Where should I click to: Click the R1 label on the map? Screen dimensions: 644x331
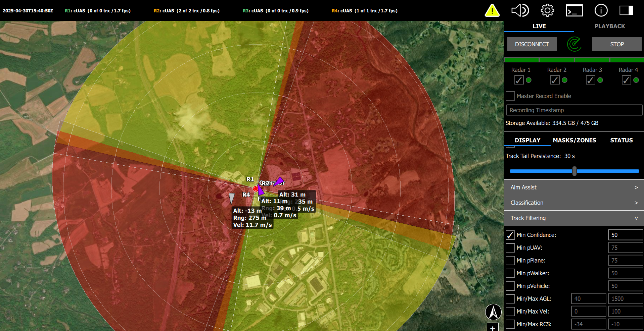click(250, 179)
